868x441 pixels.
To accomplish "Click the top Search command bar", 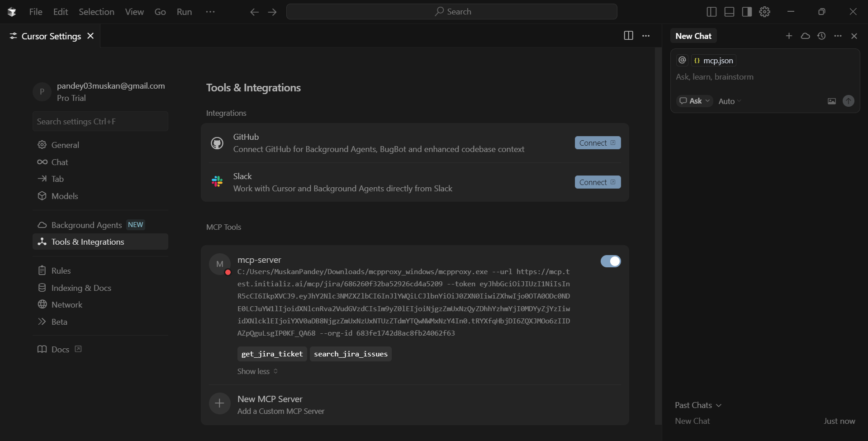I will coord(452,12).
